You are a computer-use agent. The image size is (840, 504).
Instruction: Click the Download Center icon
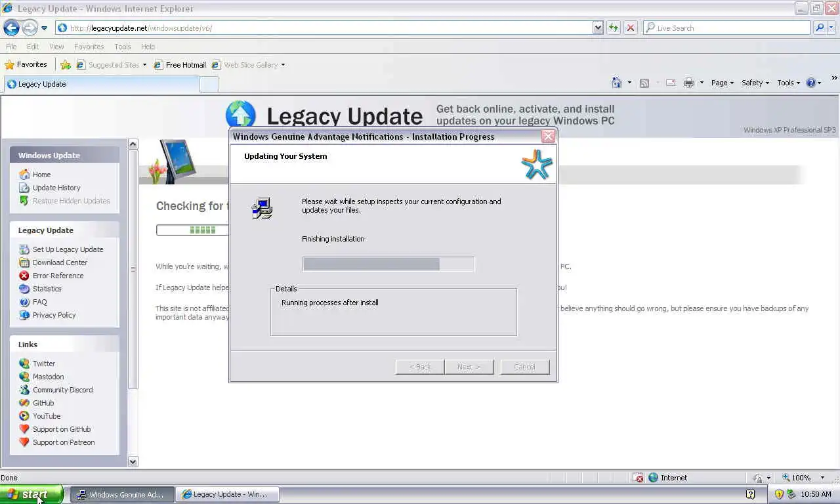24,262
